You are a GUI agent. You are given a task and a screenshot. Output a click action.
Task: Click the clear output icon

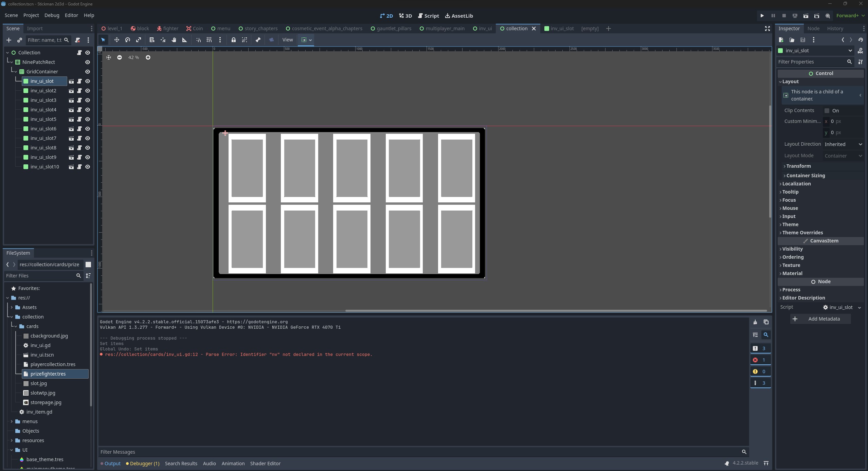755,322
